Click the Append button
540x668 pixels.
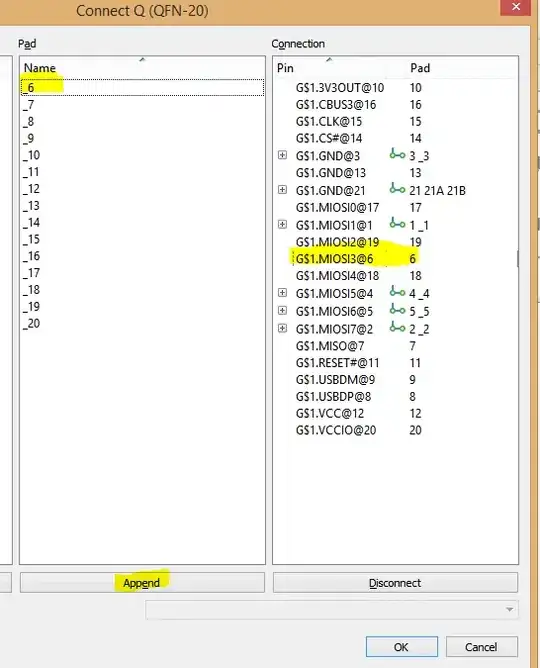tap(142, 582)
